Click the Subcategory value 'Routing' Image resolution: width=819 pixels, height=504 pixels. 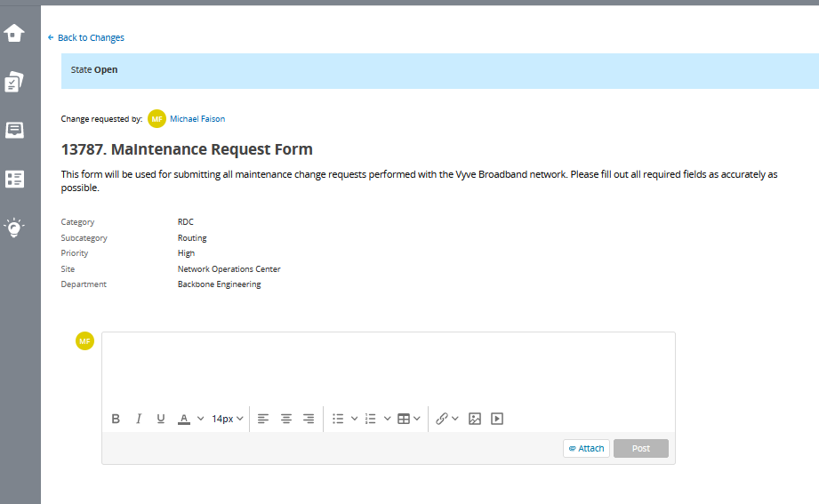[x=192, y=237]
